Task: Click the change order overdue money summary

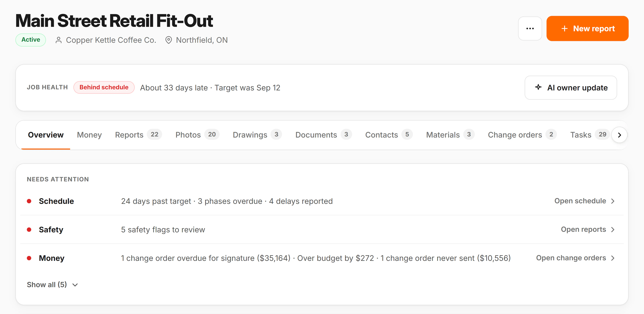Action: click(x=206, y=258)
